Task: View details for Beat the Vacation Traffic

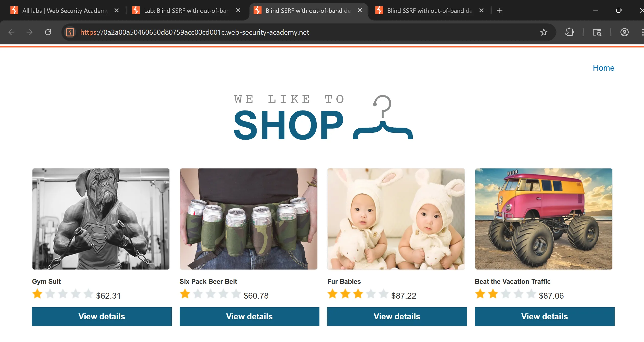Action: pyautogui.click(x=545, y=316)
